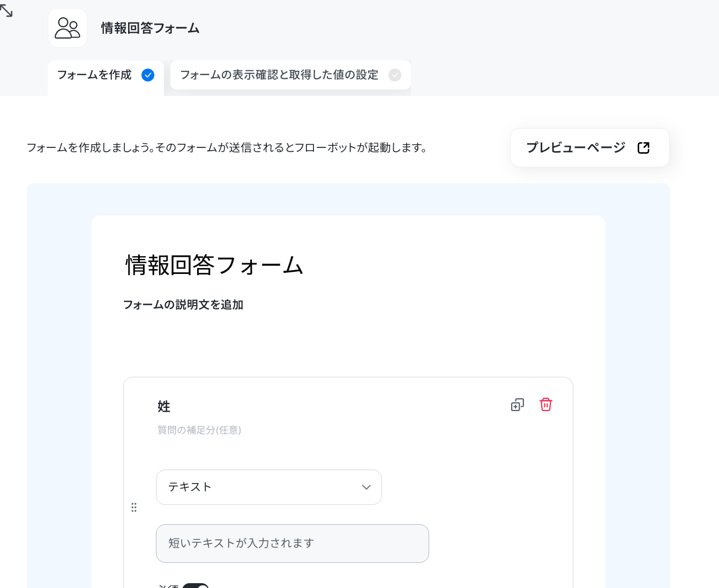The image size is (719, 588).
Task: Click the six-dot drag handle on the question card
Action: tap(134, 507)
